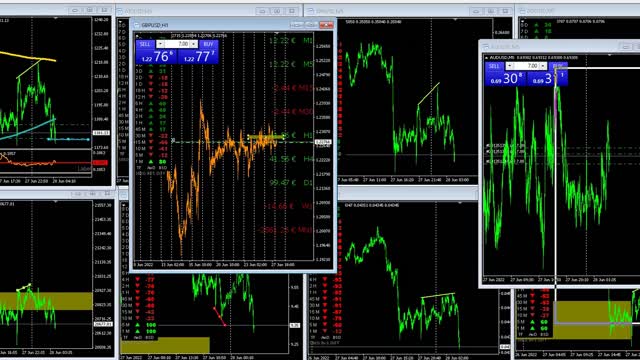Screen dimensions: 640x360
Task: Maximize the GBPUSD_H1 chart window
Action: (311, 25)
